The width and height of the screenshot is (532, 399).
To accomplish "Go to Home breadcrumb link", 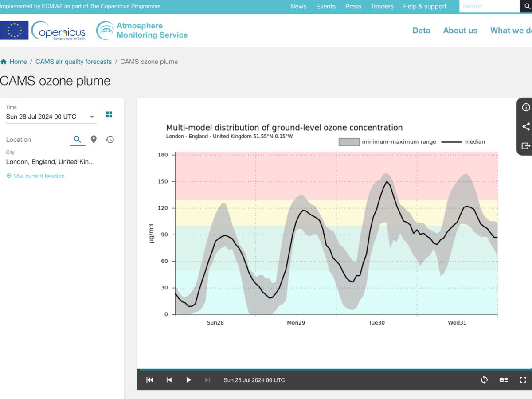I will point(18,62).
